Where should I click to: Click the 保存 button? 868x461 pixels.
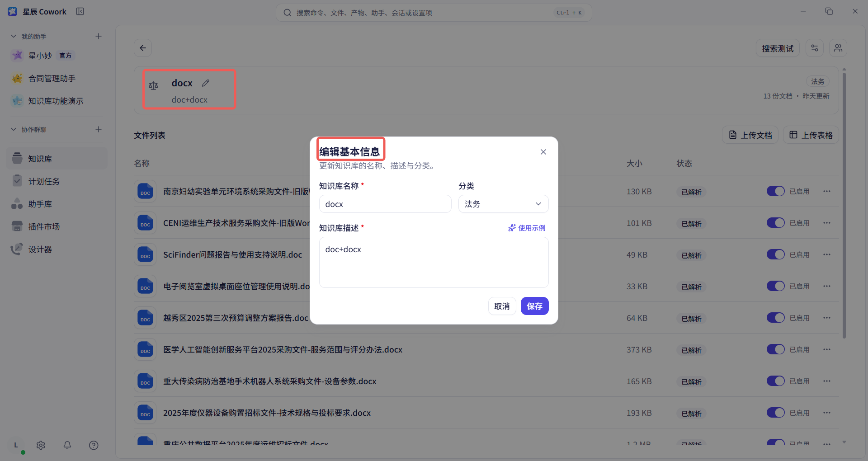[x=534, y=306]
